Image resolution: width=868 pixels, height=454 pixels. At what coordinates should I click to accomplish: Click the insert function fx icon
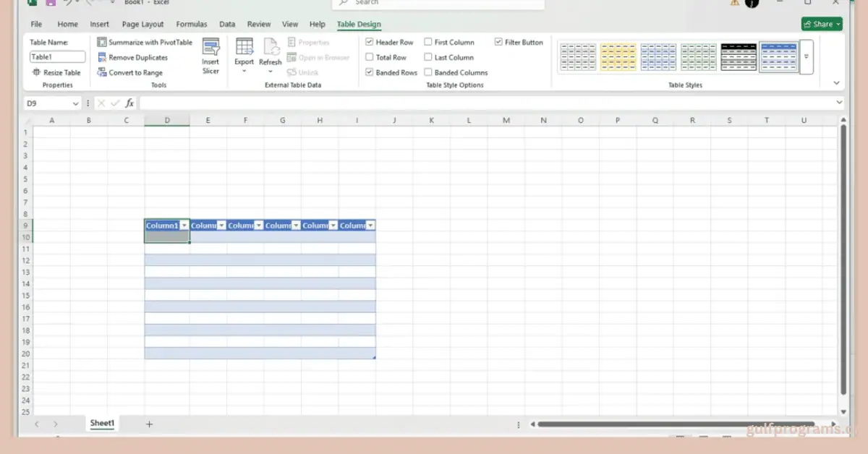coord(129,103)
